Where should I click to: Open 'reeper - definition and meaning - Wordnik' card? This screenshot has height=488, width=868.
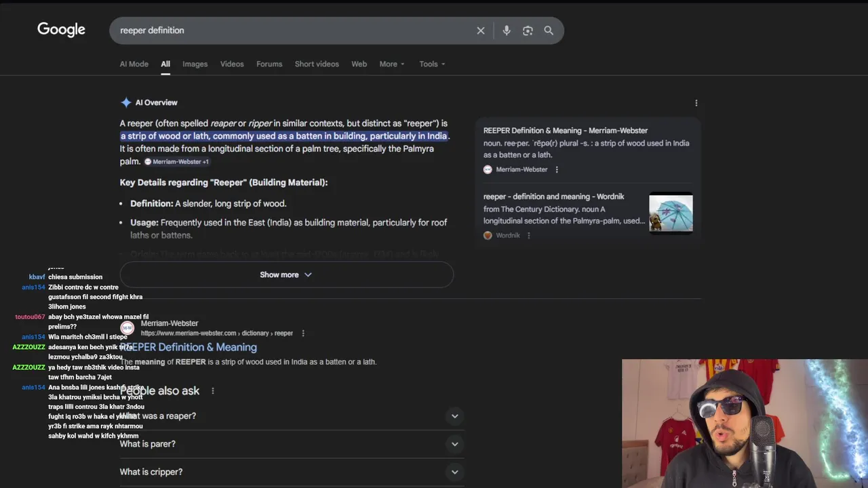click(x=554, y=197)
